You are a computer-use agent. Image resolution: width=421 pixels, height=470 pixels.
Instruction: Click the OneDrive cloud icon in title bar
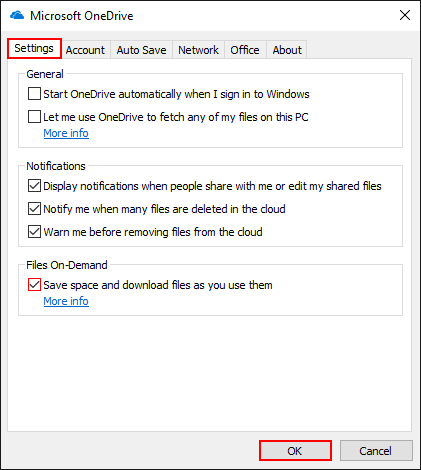coord(17,15)
